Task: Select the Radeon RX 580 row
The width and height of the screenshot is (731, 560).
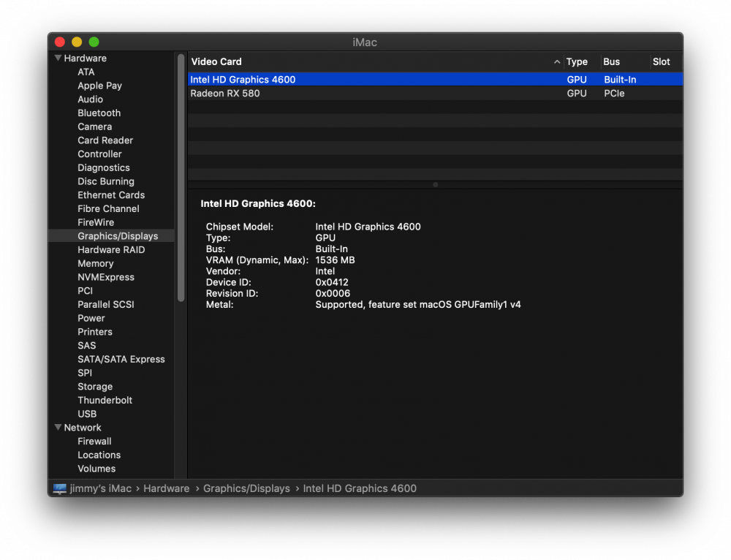Action: click(x=436, y=94)
